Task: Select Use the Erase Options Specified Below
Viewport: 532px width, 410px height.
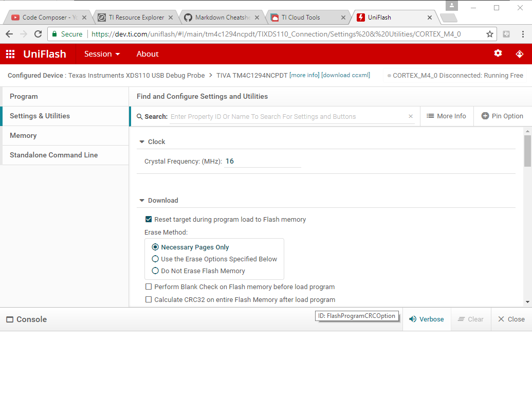Action: (x=155, y=259)
